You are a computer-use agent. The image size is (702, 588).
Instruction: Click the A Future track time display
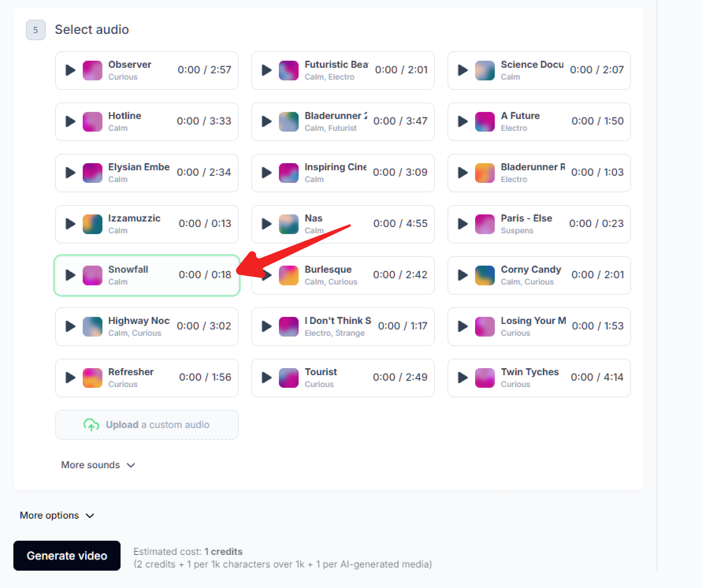[x=597, y=121]
